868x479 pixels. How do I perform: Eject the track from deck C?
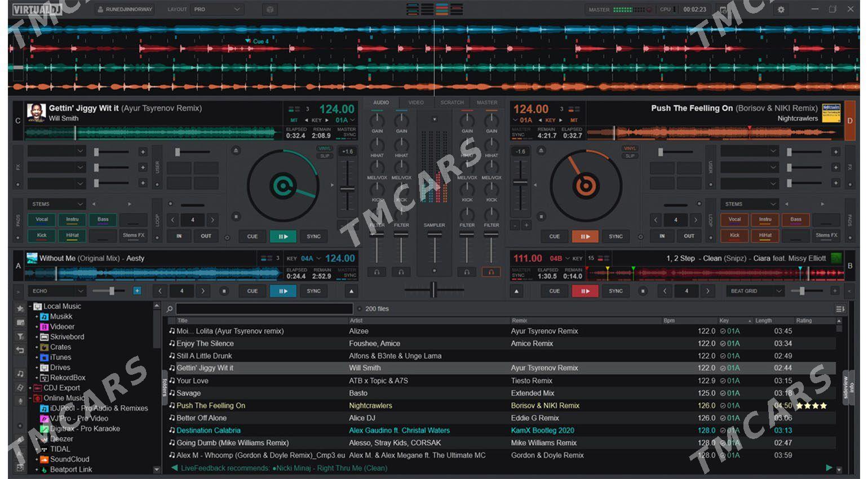(236, 150)
